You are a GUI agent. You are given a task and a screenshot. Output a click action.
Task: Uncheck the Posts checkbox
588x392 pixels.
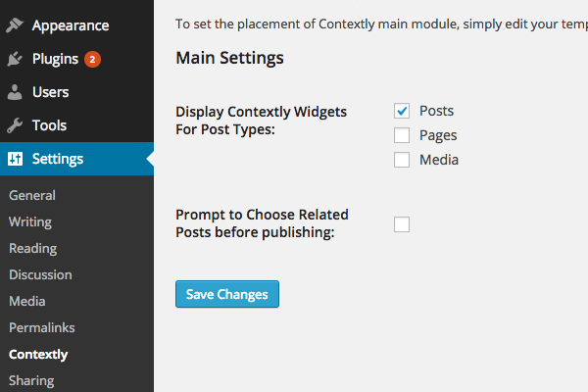(x=402, y=111)
